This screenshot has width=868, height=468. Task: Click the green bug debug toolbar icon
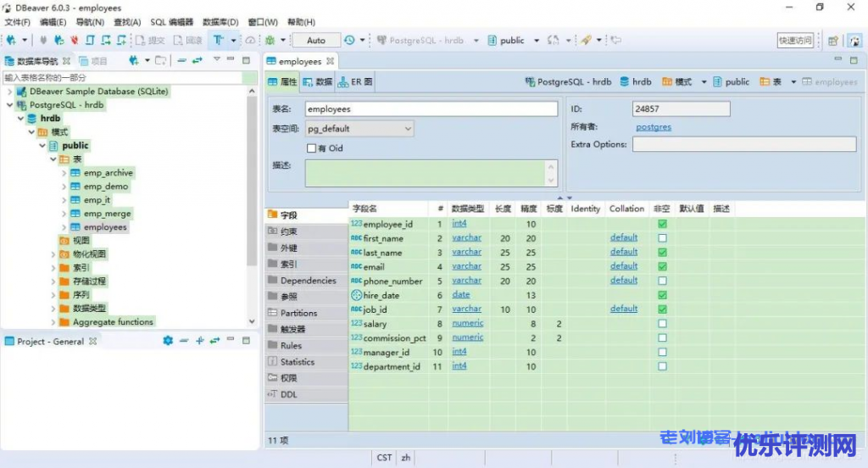click(x=270, y=40)
